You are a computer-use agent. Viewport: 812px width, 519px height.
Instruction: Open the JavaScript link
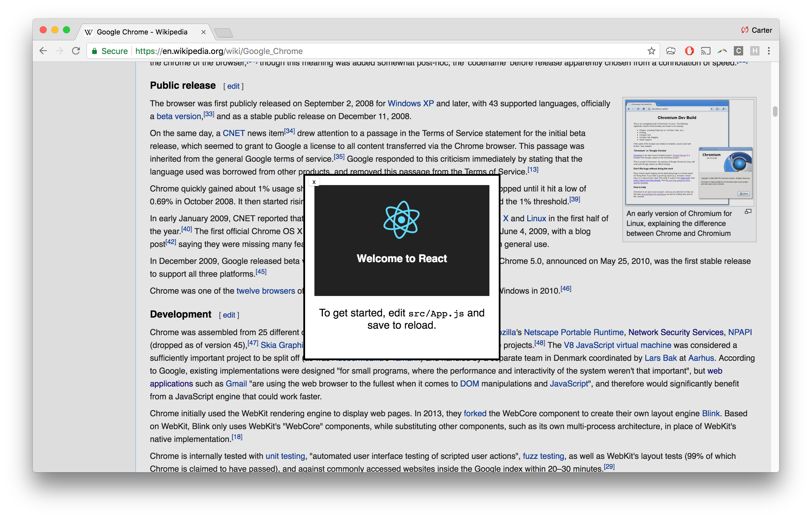point(569,383)
